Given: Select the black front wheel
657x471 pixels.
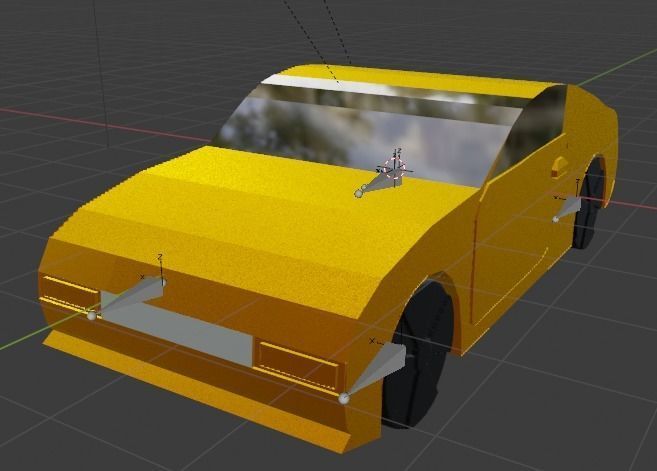Looking at the screenshot, I should pos(417,356).
